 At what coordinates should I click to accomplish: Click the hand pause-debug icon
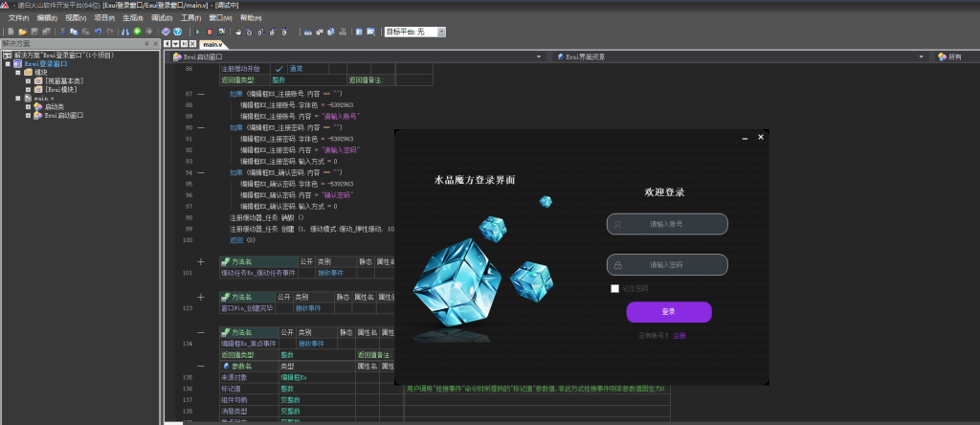pos(237,32)
